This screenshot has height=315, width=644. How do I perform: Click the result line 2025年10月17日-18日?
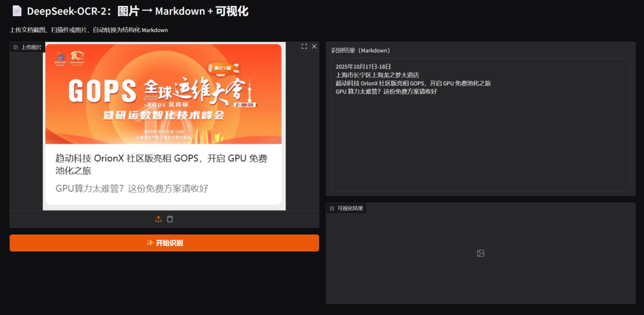(363, 67)
